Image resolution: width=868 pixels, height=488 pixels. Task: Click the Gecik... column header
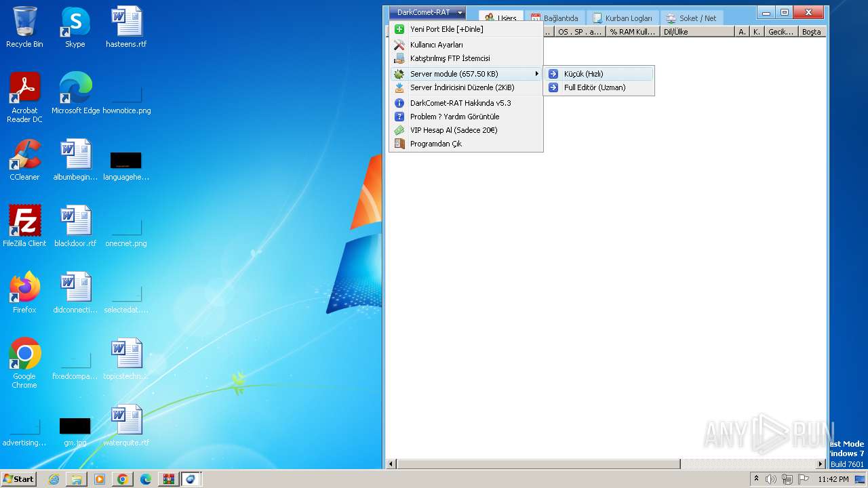781,32
